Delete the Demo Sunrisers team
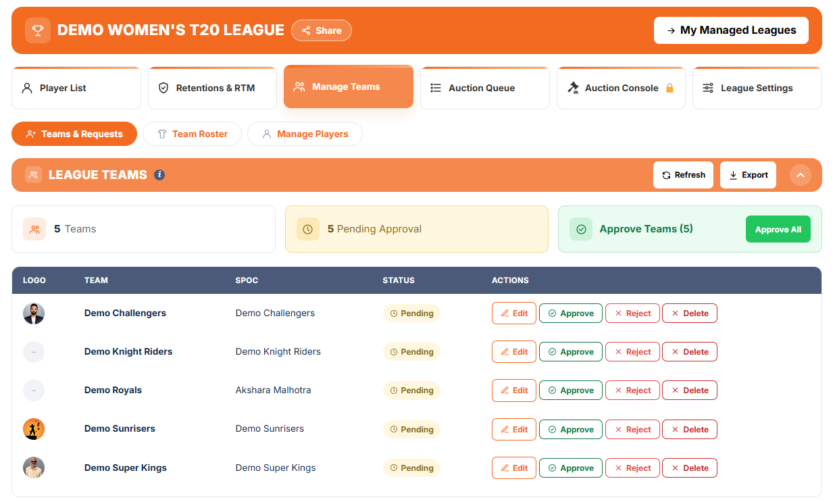Screen dimensions: 835x504 (690, 429)
